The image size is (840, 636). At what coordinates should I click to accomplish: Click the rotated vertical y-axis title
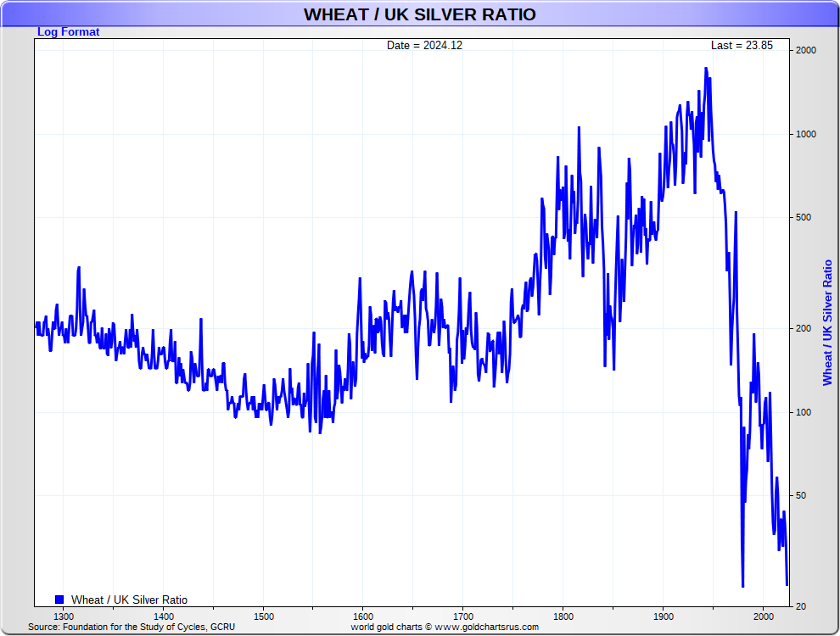pyautogui.click(x=827, y=322)
